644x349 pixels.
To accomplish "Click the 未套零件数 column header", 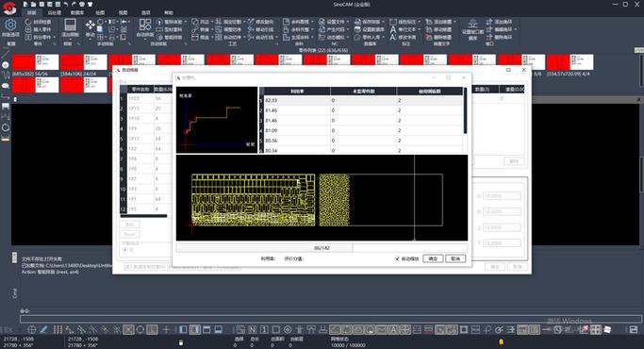I will 363,91.
